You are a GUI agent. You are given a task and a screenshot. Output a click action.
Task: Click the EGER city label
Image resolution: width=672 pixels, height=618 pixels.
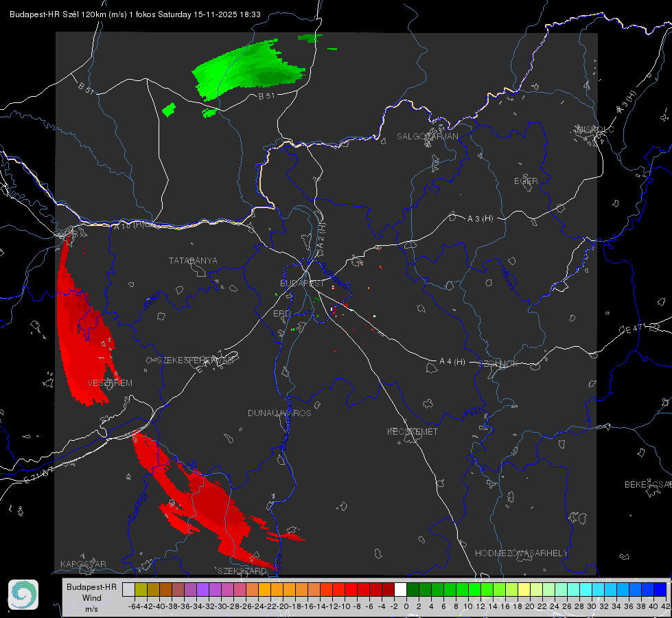tap(526, 181)
